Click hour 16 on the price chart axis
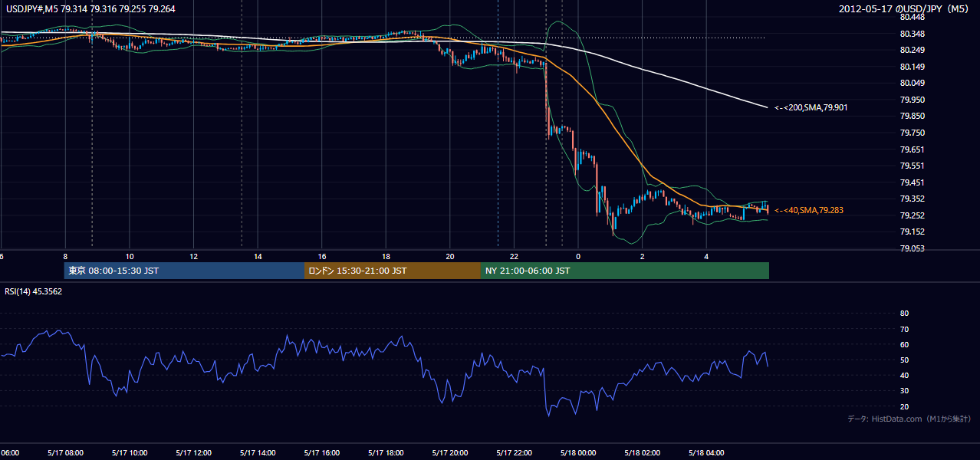The width and height of the screenshot is (980, 460). click(322, 256)
